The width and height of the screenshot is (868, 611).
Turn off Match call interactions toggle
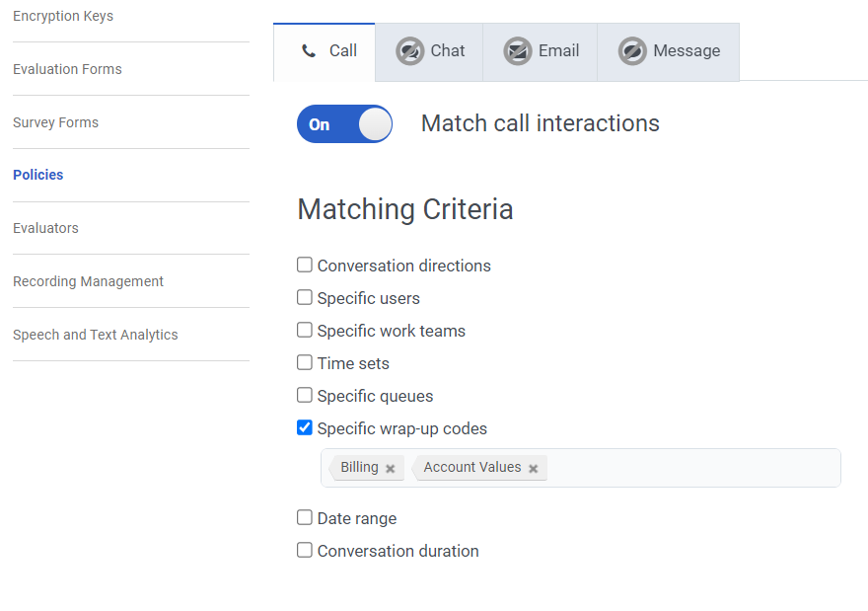point(344,124)
